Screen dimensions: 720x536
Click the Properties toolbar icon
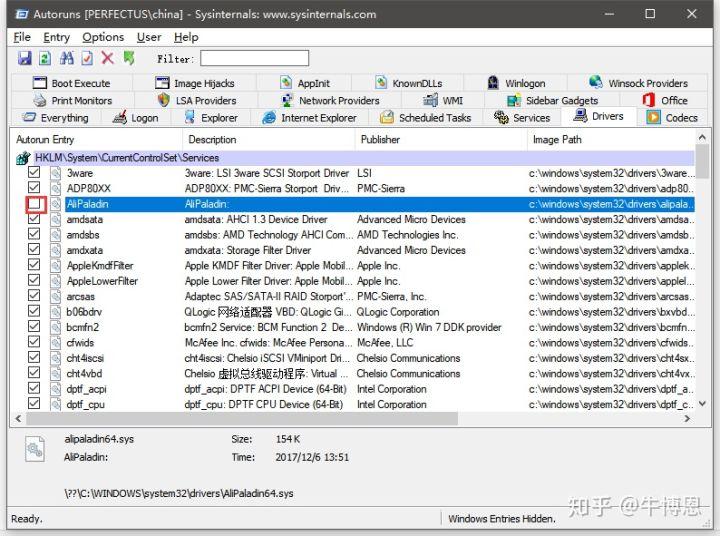pyautogui.click(x=86, y=58)
